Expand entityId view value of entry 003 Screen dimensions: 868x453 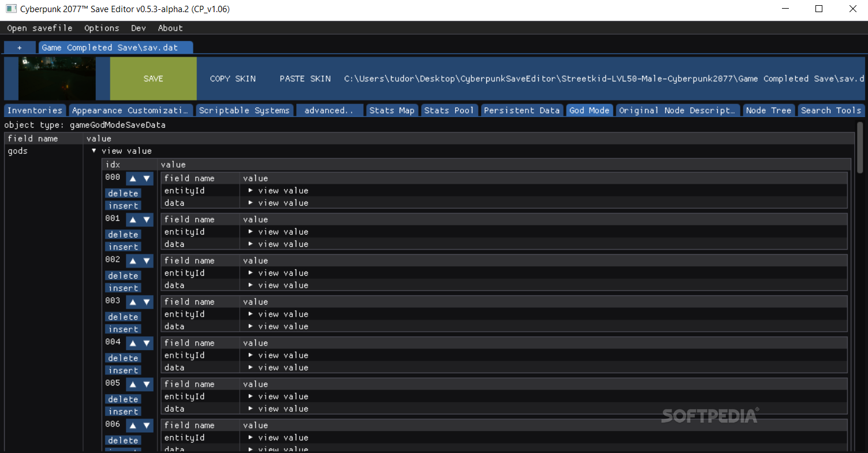pos(251,314)
